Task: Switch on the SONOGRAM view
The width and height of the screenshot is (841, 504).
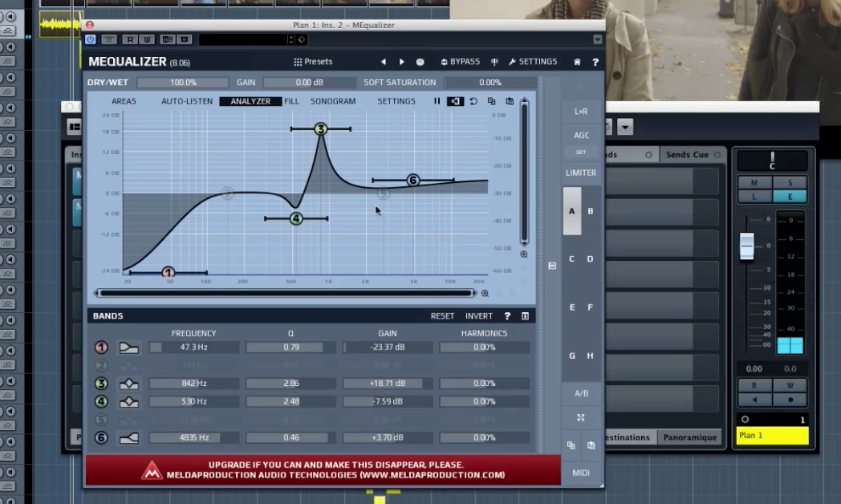Action: 333,101
